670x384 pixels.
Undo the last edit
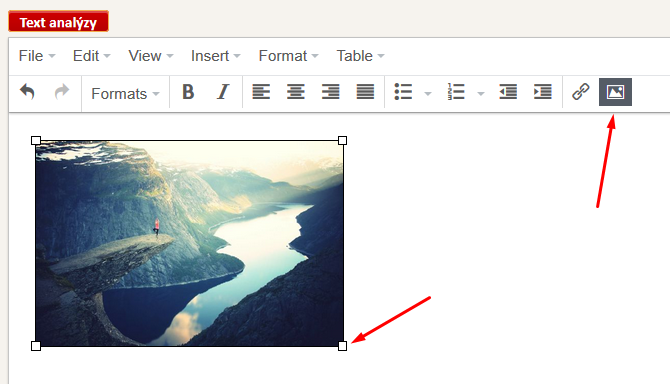point(27,92)
